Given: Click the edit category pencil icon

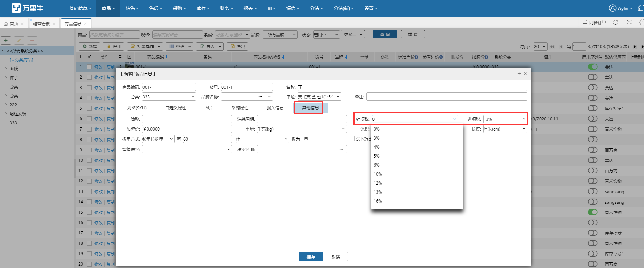Looking at the screenshot, I should coord(19,41).
